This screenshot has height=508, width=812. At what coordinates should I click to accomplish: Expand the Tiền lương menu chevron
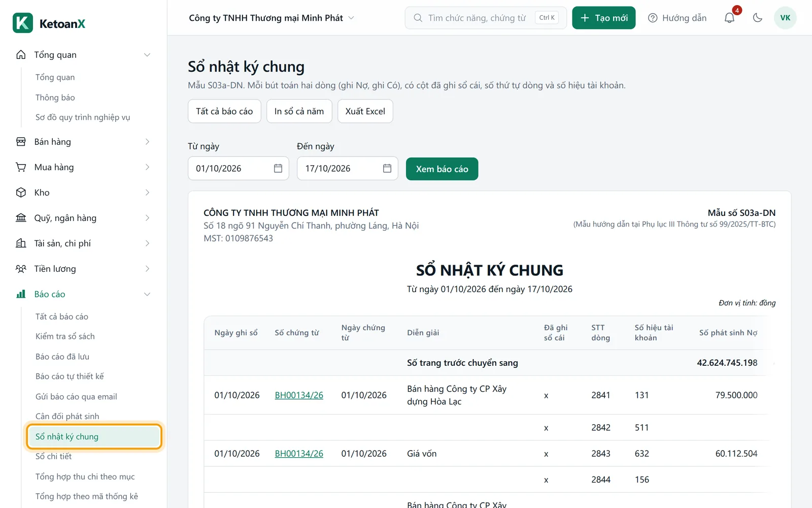coord(147,269)
